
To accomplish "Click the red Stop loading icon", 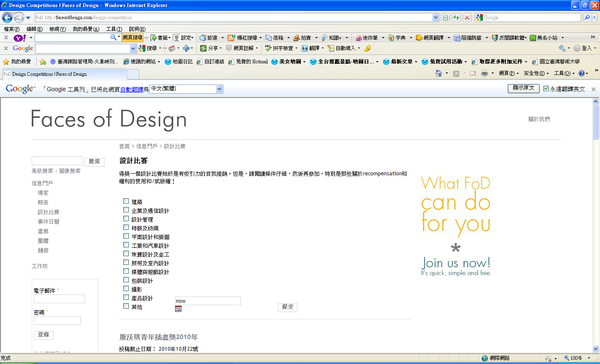I will [467, 18].
